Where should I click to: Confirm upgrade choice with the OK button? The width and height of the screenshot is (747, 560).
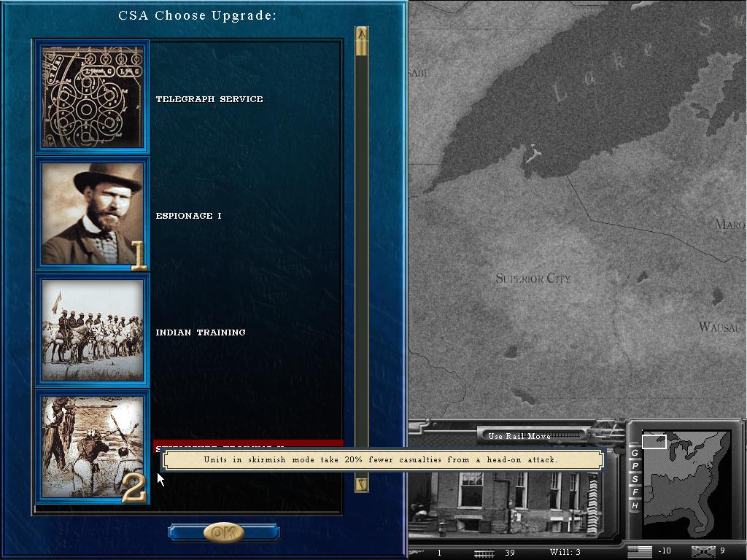223,532
